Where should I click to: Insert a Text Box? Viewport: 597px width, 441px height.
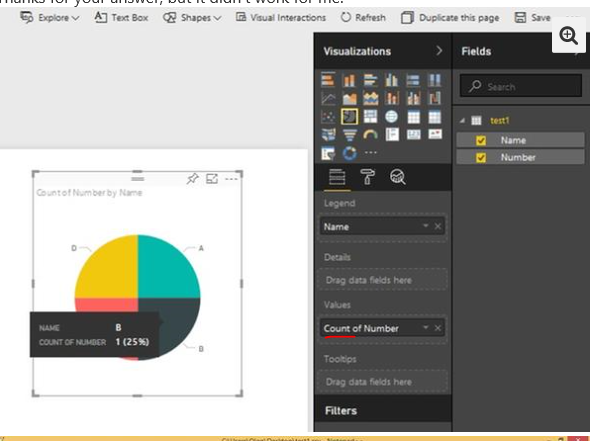(121, 18)
